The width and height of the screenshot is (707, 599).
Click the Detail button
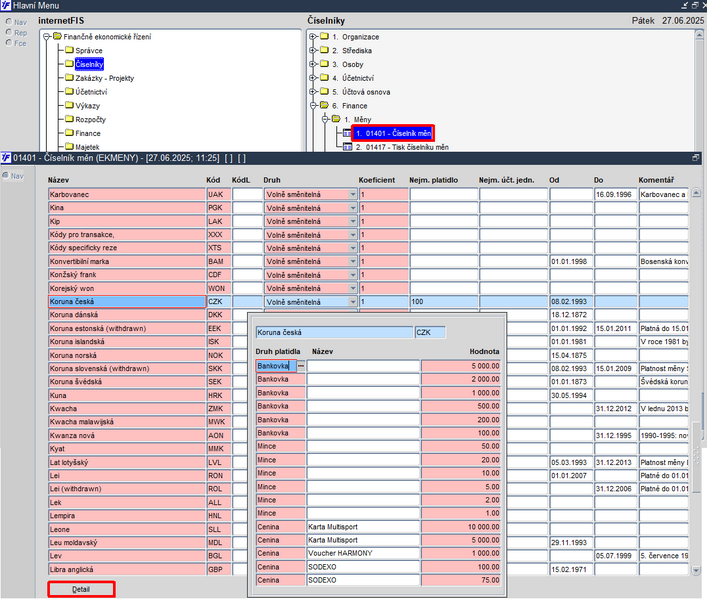click(81, 589)
